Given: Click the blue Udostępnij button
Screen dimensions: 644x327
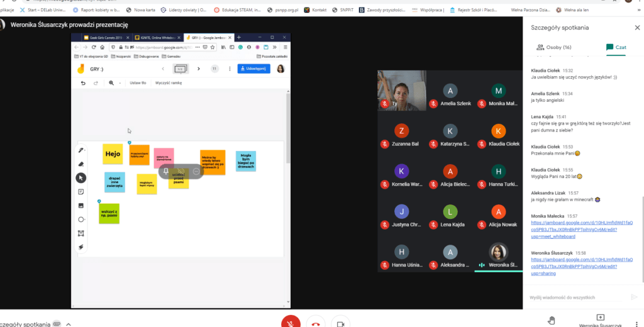Looking at the screenshot, I should (254, 69).
